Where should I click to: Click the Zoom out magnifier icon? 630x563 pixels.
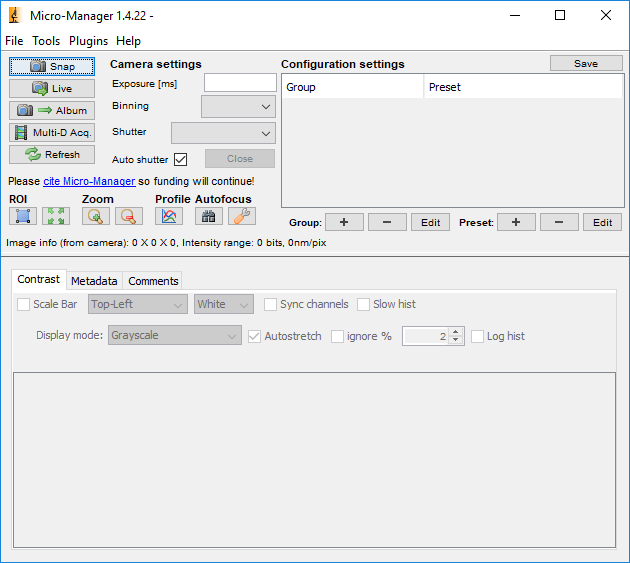tap(129, 215)
